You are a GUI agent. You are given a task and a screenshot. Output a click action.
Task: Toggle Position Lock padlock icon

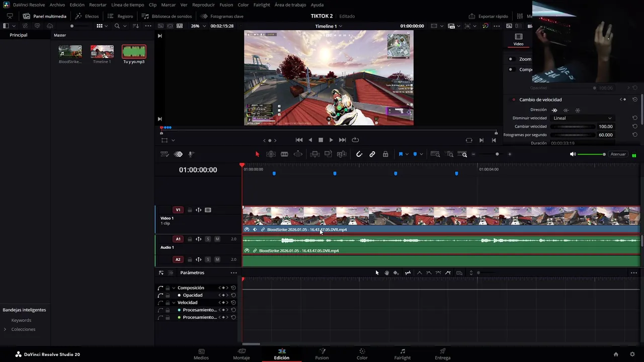pyautogui.click(x=385, y=154)
